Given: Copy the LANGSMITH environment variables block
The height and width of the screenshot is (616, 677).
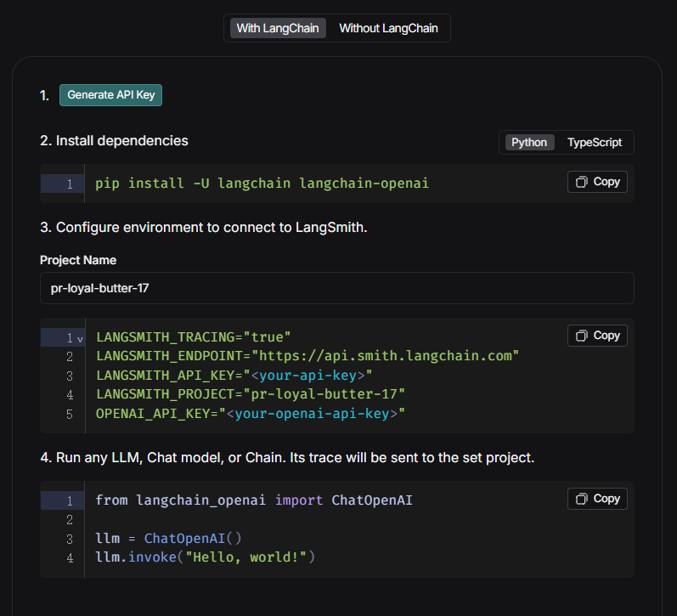Looking at the screenshot, I should 597,336.
